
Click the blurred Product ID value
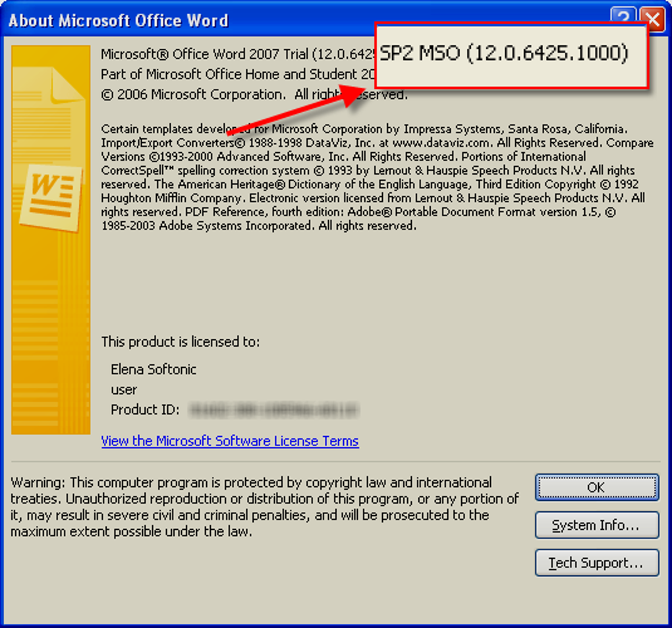pyautogui.click(x=273, y=410)
